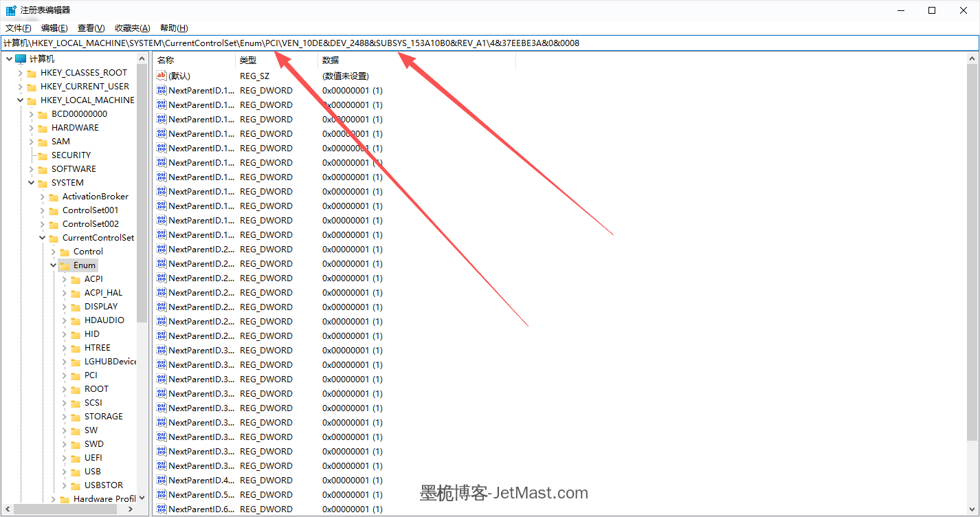The width and height of the screenshot is (980, 517).
Task: Click the Control key folder icon
Action: pos(65,252)
